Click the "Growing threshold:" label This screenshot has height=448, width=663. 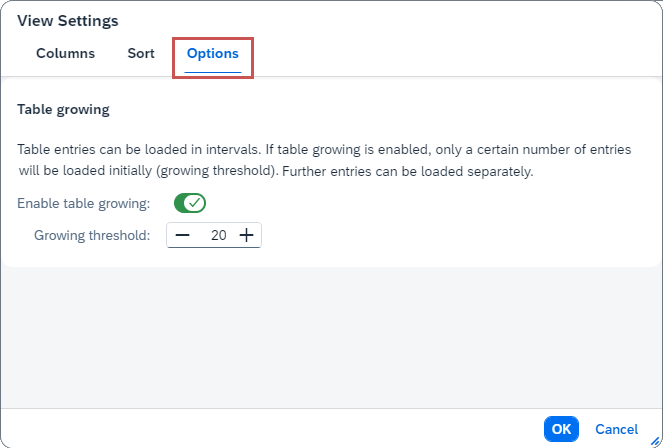click(92, 235)
